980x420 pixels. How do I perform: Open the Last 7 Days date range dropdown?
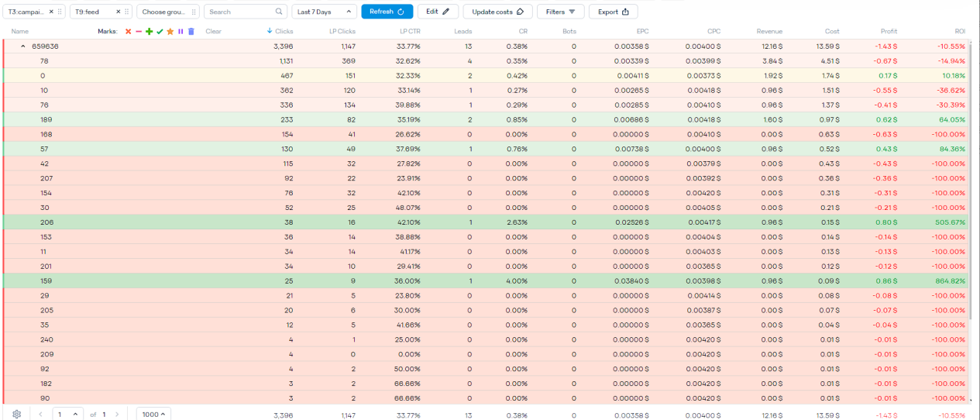(325, 12)
